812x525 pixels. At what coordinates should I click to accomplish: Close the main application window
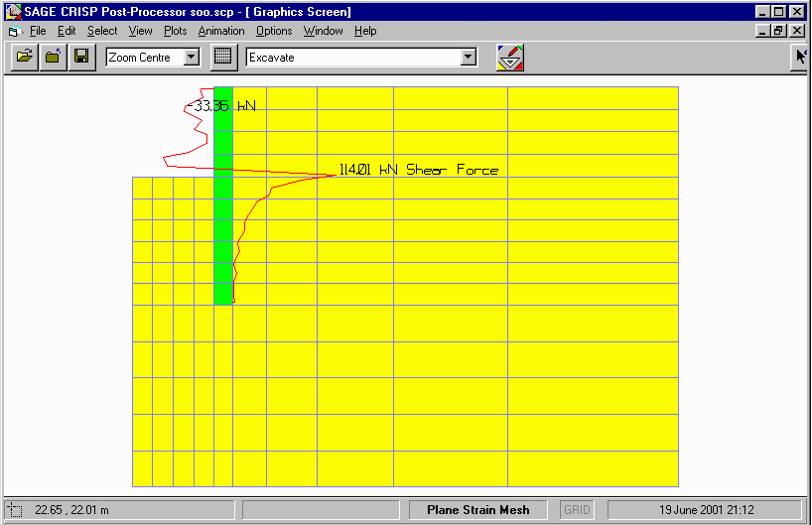[x=797, y=11]
